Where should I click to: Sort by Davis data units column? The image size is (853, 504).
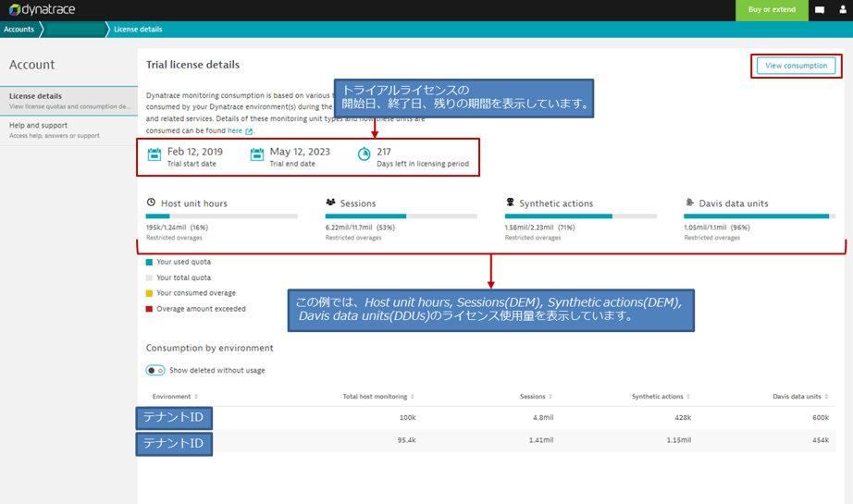pyautogui.click(x=800, y=397)
